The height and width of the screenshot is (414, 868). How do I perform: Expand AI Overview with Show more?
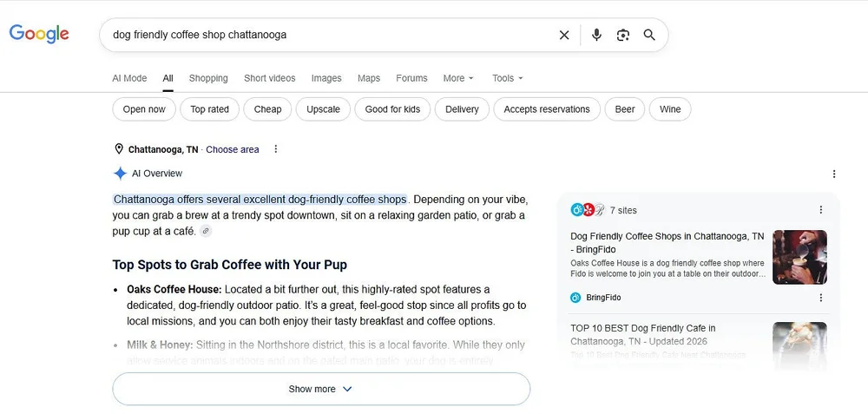(321, 389)
